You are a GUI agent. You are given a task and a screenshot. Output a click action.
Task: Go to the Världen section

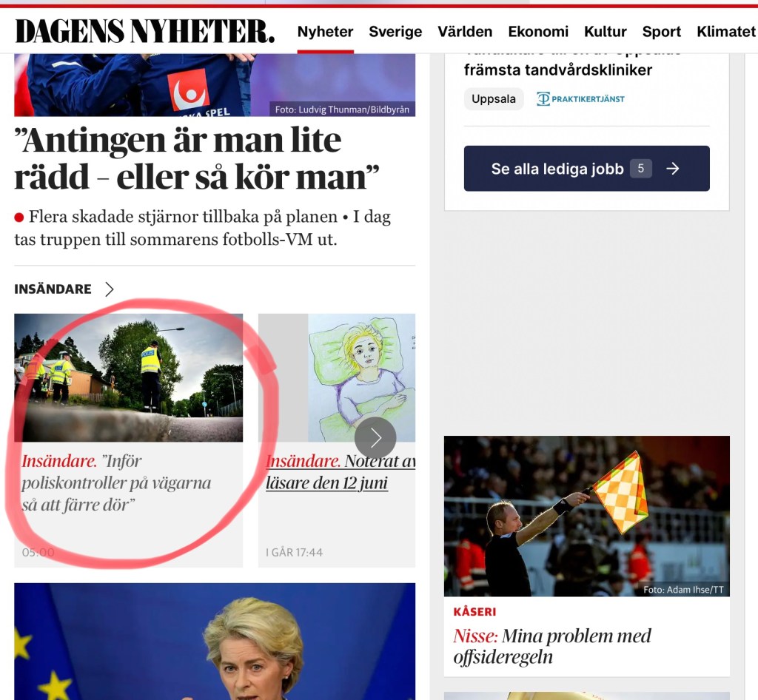pos(465,32)
